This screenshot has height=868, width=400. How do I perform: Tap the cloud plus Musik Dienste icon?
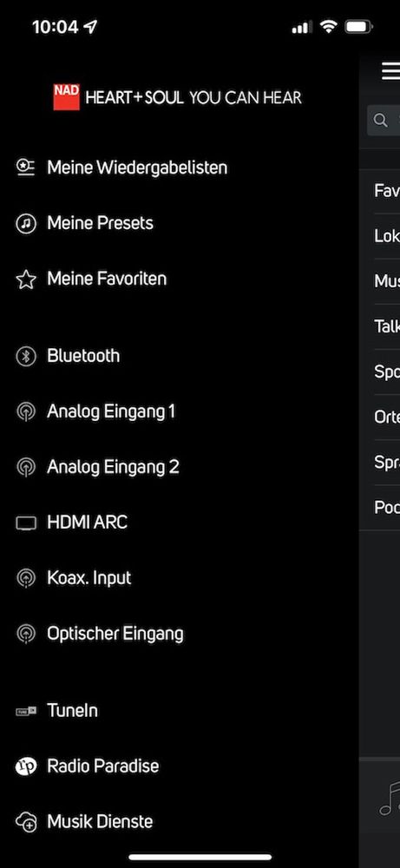[25, 821]
